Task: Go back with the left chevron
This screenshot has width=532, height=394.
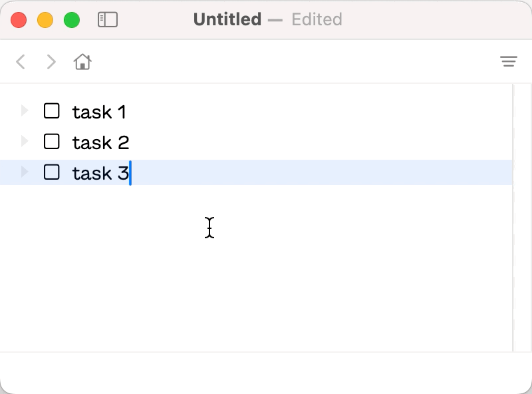Action: coord(21,62)
